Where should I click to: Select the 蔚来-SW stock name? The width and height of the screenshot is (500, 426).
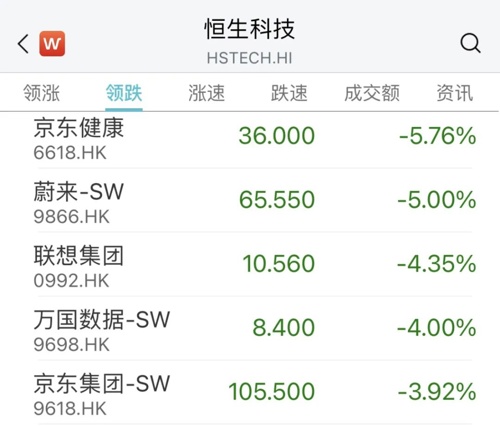pos(79,192)
